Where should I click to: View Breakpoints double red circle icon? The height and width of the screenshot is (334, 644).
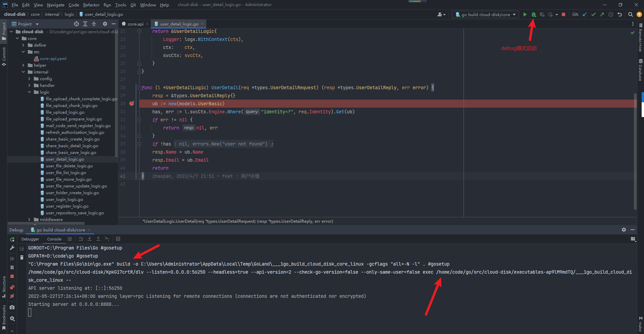click(12, 287)
